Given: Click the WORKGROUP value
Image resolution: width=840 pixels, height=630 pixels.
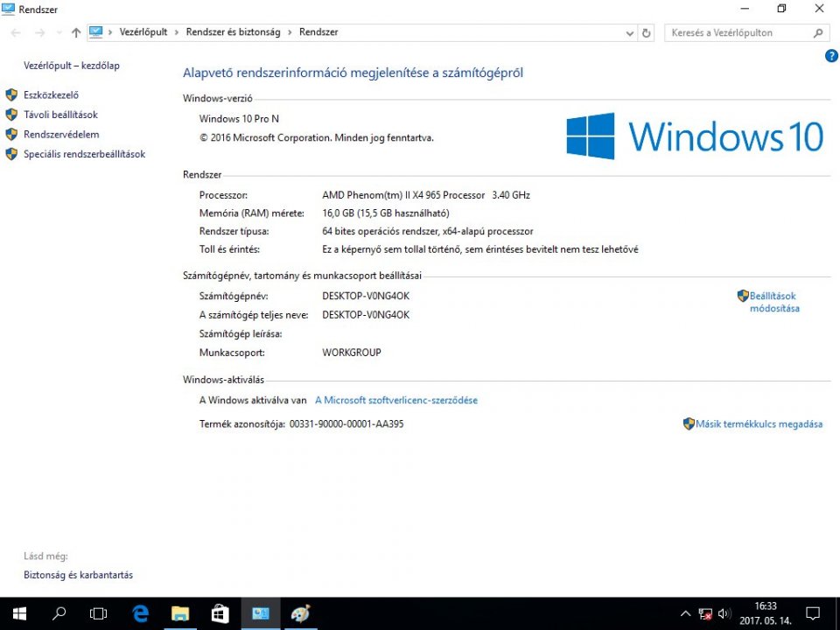Looking at the screenshot, I should 352,353.
